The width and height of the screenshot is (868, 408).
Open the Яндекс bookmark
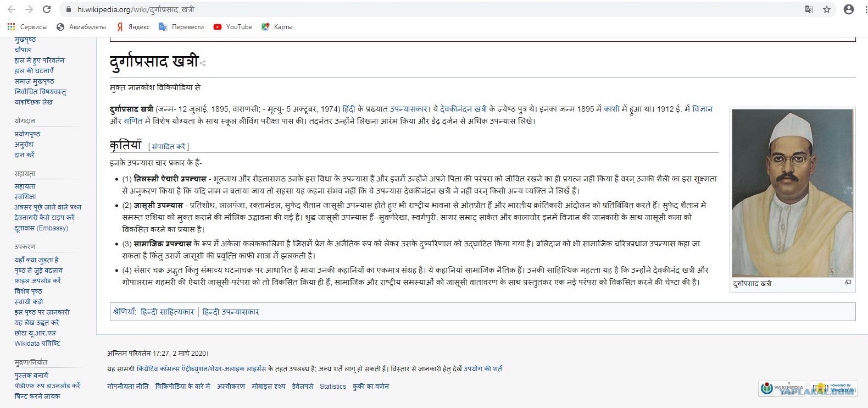pyautogui.click(x=133, y=26)
